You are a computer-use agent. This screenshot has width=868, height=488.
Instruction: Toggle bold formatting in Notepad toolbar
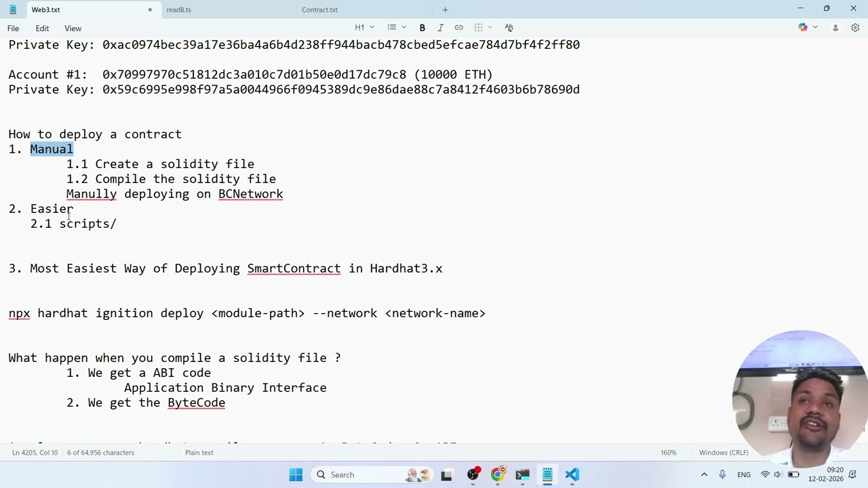422,28
